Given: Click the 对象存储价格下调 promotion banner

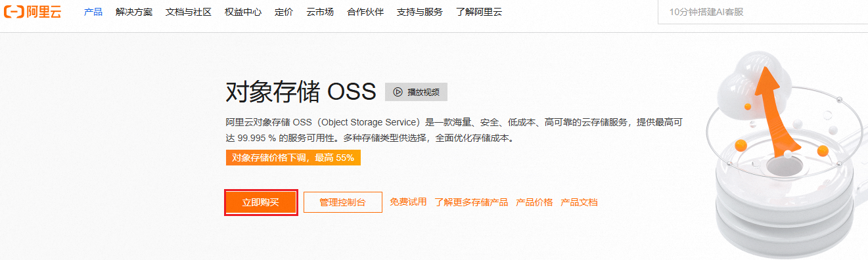Looking at the screenshot, I should tap(293, 158).
